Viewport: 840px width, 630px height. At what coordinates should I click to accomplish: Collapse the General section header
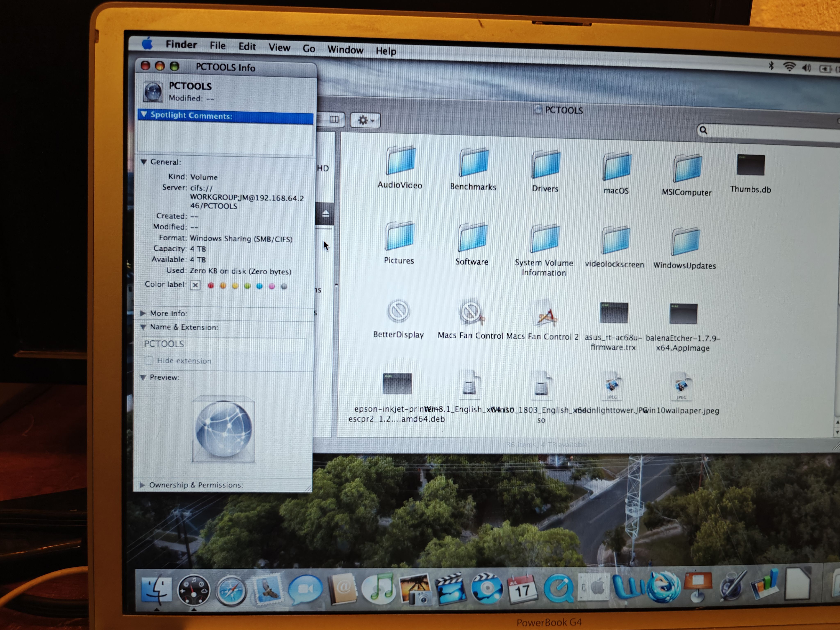click(144, 162)
